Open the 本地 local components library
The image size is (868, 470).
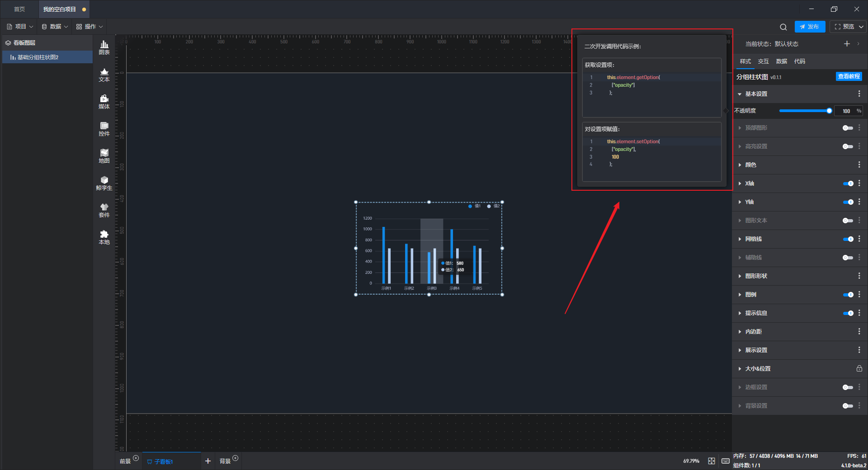pyautogui.click(x=104, y=237)
